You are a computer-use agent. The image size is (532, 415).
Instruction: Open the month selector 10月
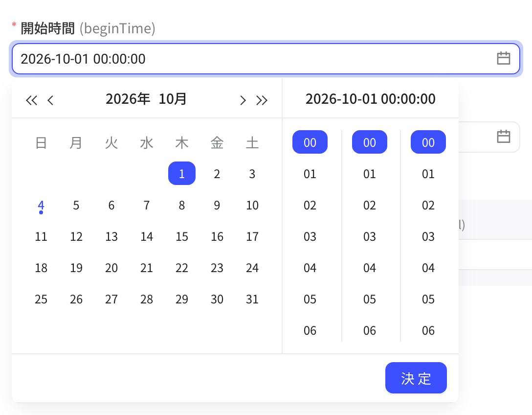tap(173, 99)
